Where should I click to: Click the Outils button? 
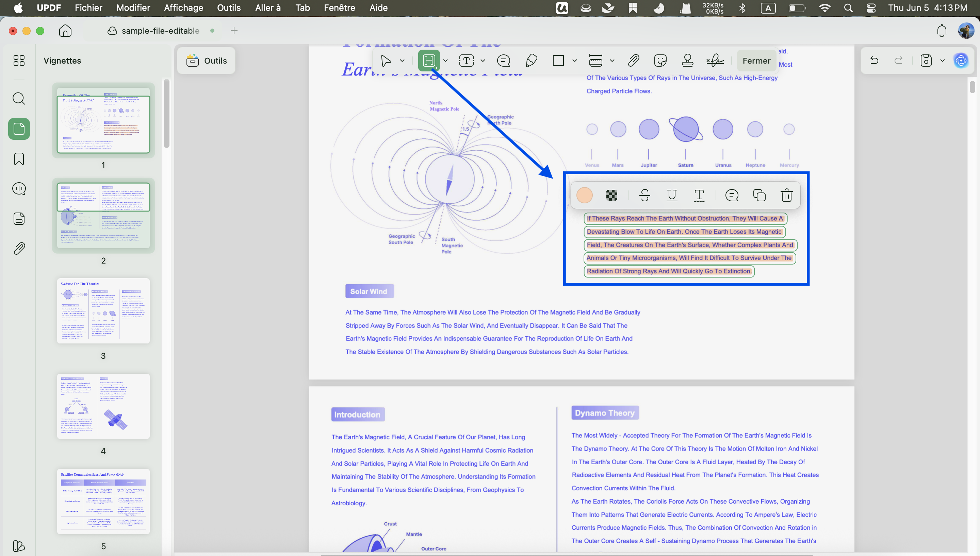(x=206, y=60)
